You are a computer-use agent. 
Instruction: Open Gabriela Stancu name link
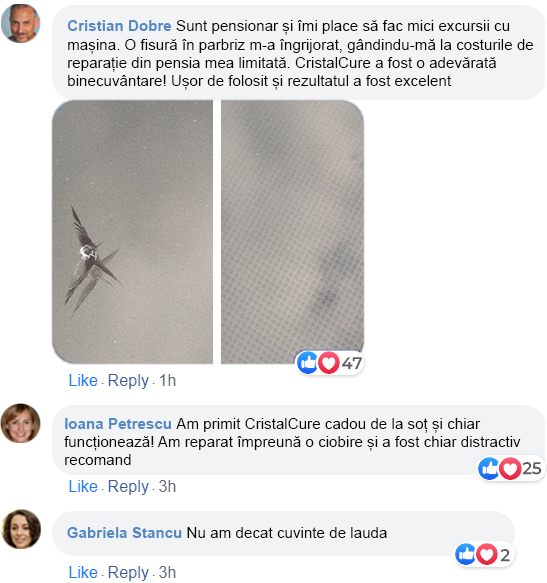click(x=124, y=533)
